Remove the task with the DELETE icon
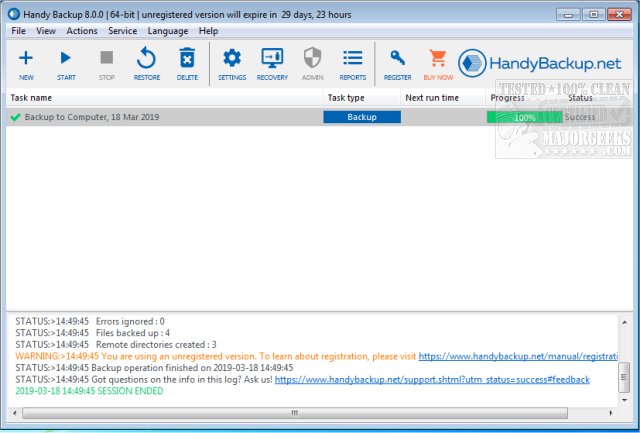The height and width of the screenshot is (433, 640). (187, 64)
